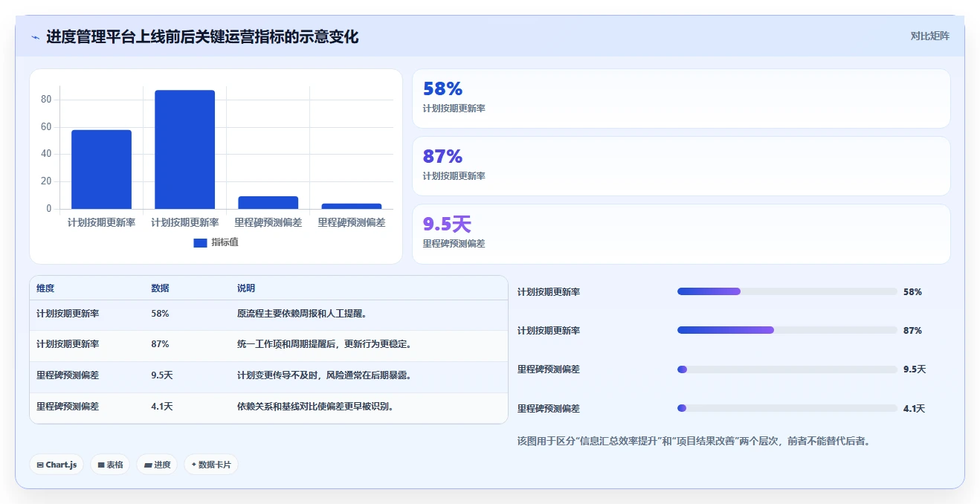Click the tallest bar in the chart, near 87

click(184, 149)
